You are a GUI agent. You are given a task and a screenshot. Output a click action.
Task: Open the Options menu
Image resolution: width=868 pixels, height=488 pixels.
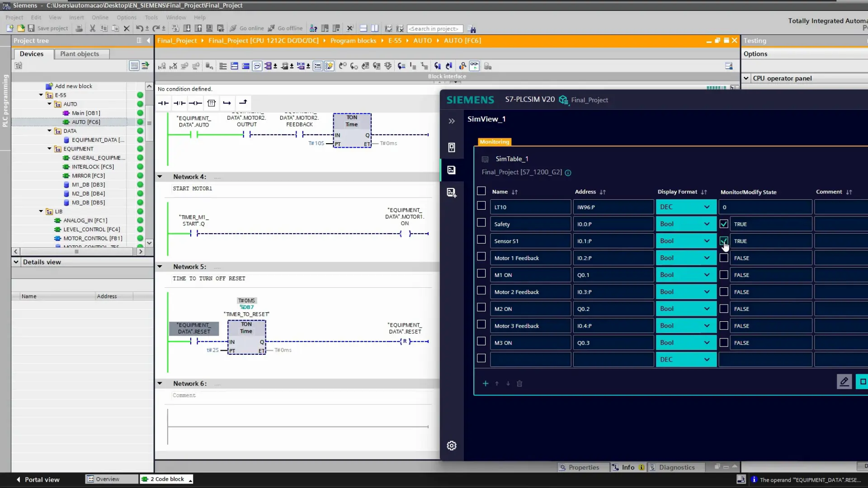[127, 17]
